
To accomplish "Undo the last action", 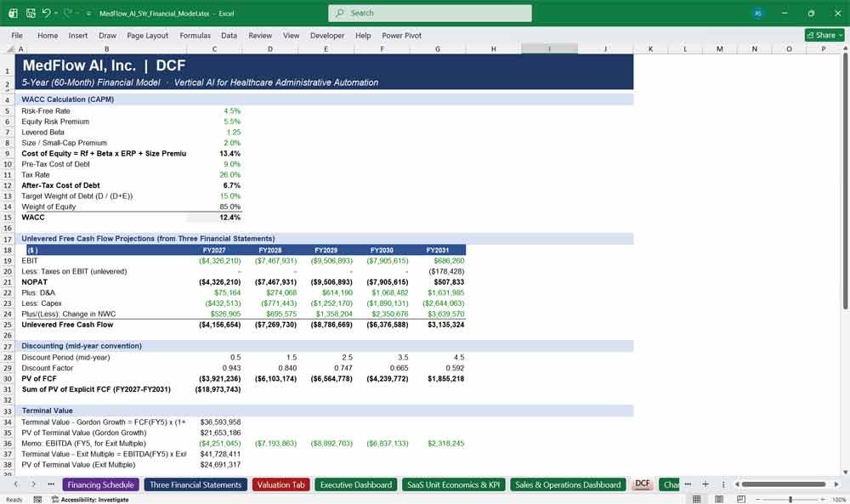I will tap(46, 13).
